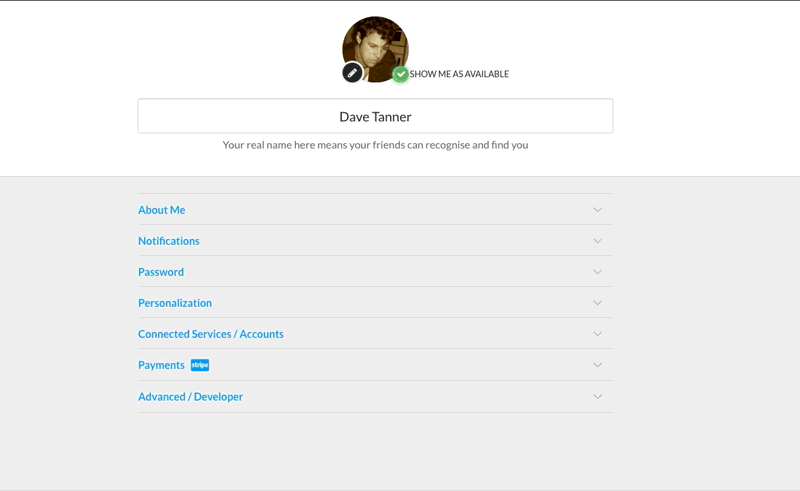The width and height of the screenshot is (800, 491).
Task: Expand the Notifications chevron arrow
Action: pyautogui.click(x=597, y=241)
